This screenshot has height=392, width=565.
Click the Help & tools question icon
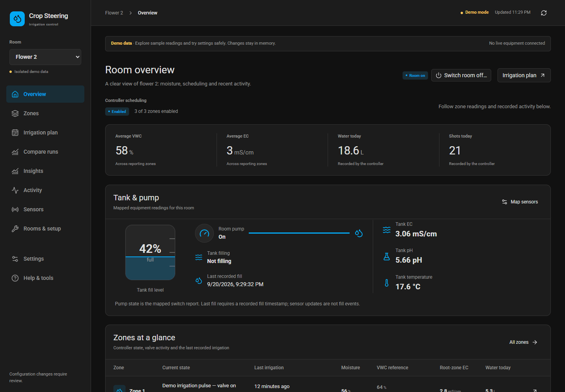15,278
